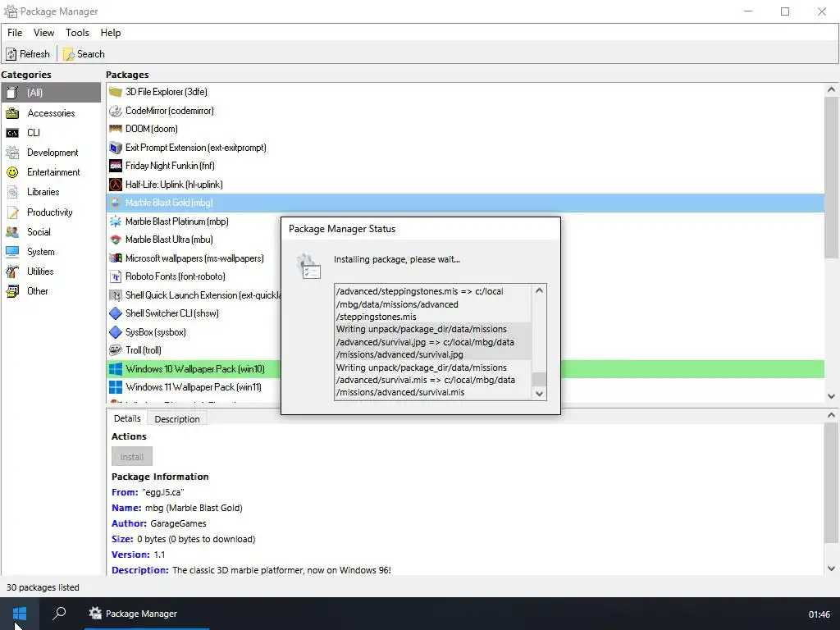Select the CLI category icon
The image size is (840, 630).
point(12,133)
